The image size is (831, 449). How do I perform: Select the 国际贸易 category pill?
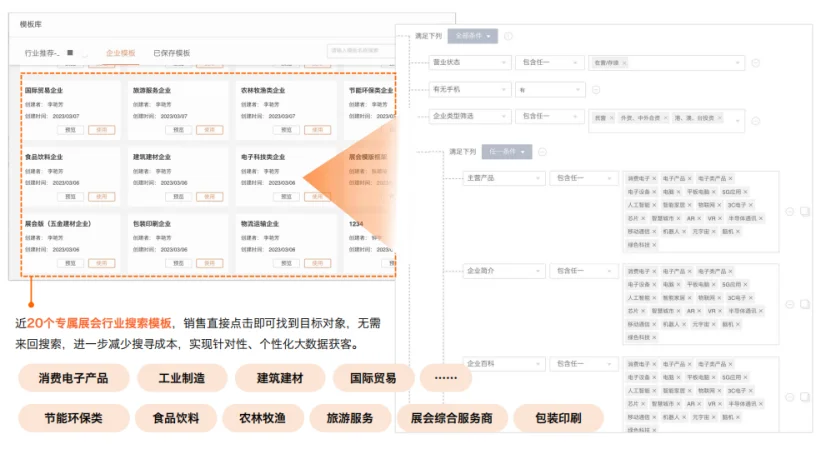tap(373, 378)
